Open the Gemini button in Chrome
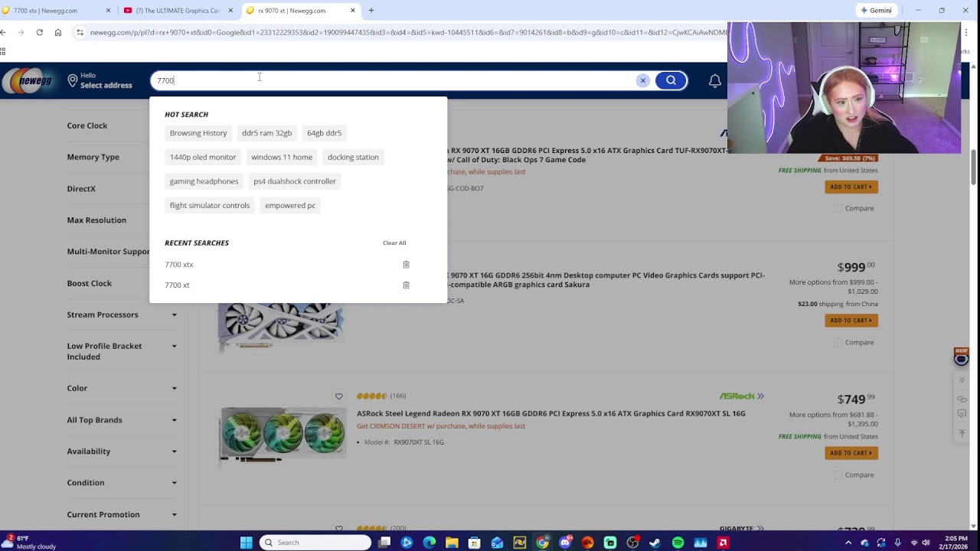The width and height of the screenshot is (980, 551). click(x=876, y=11)
